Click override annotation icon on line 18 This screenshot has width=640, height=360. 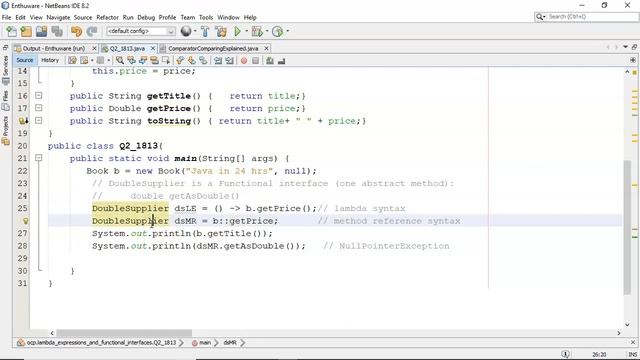(24, 120)
